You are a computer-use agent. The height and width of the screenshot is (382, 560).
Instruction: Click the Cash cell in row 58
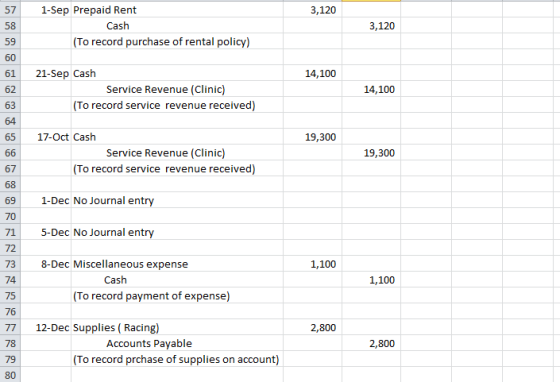(177, 26)
